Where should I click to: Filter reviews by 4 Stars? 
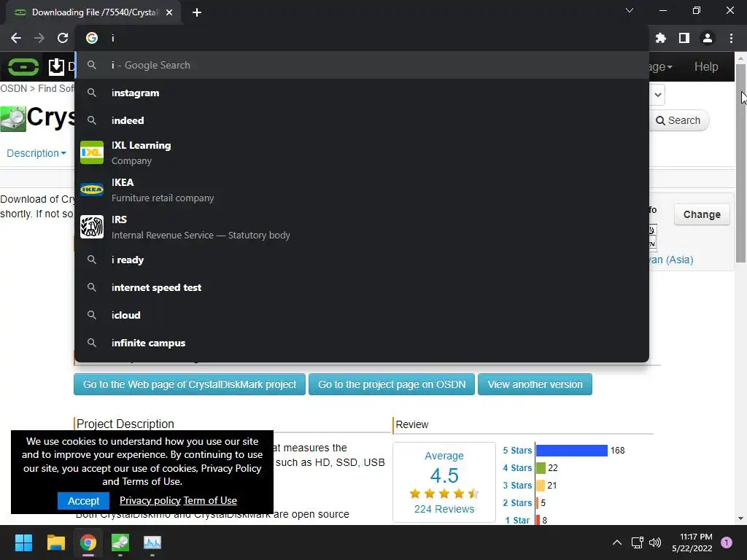[x=517, y=468]
